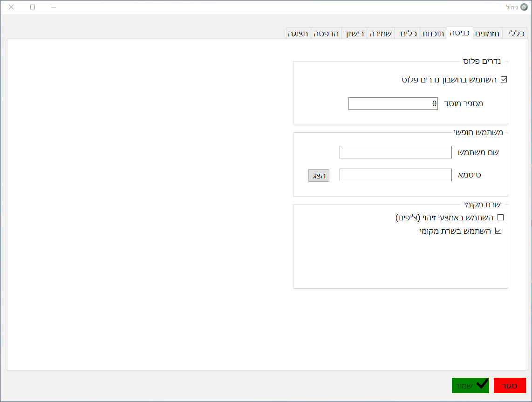Open the רישיון tab

click(355, 34)
